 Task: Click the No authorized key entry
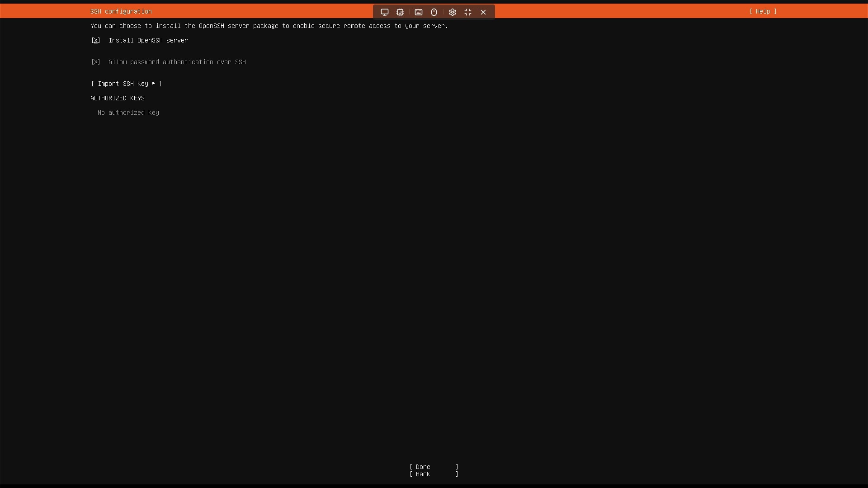(x=128, y=113)
